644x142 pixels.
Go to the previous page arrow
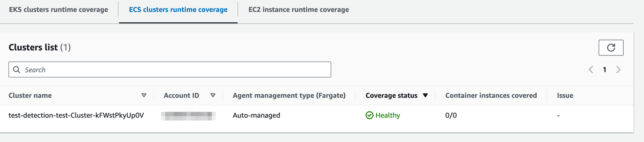tap(591, 70)
